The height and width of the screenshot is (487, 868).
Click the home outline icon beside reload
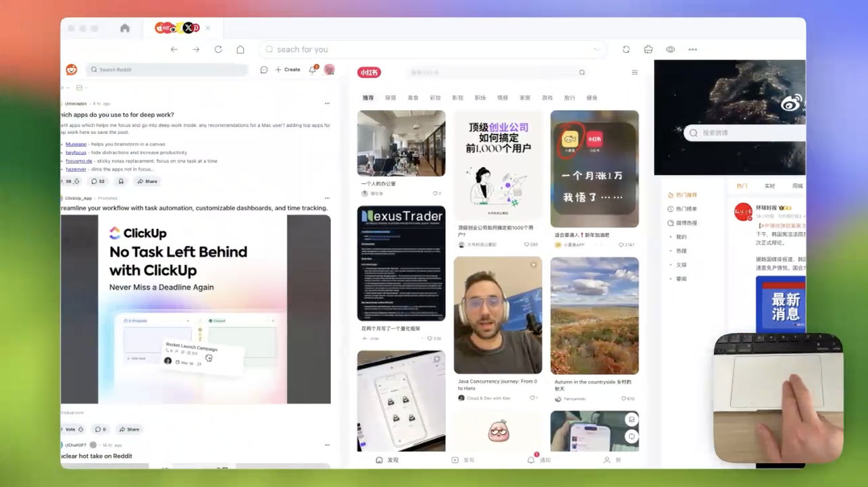[240, 50]
